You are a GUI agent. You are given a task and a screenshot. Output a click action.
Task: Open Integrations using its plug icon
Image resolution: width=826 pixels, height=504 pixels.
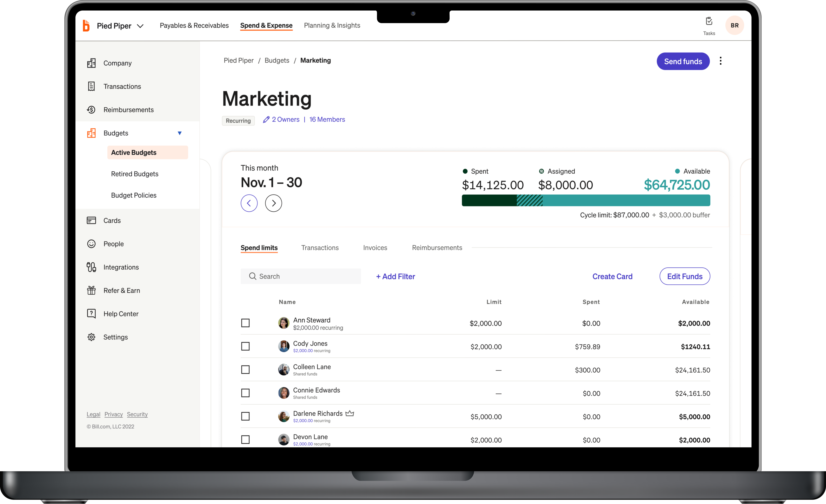pos(91,267)
